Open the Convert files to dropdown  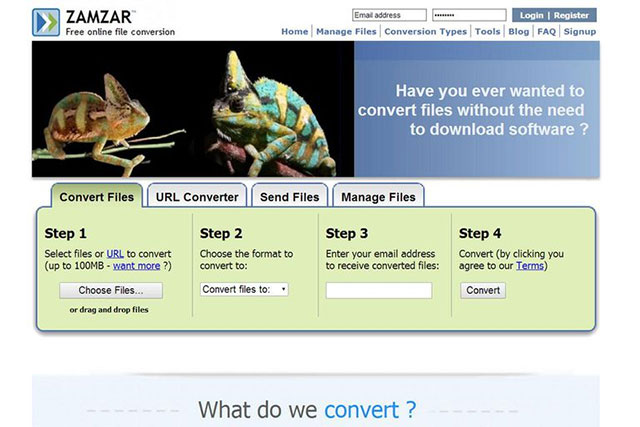[244, 290]
